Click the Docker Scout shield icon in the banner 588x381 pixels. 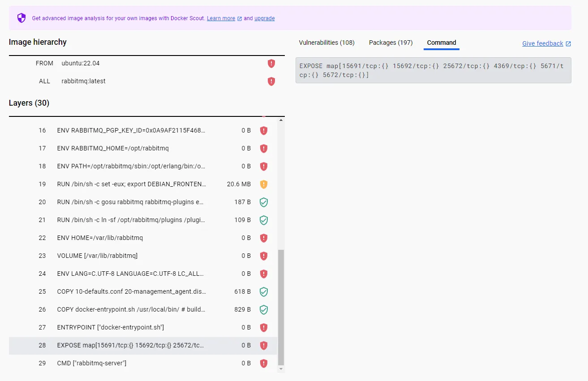click(x=21, y=18)
